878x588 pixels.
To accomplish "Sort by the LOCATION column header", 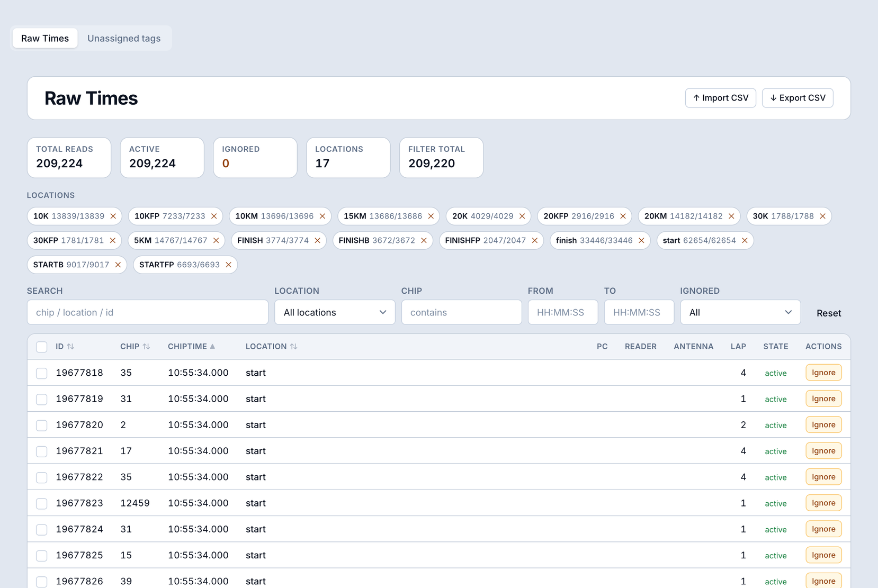I will pyautogui.click(x=271, y=347).
